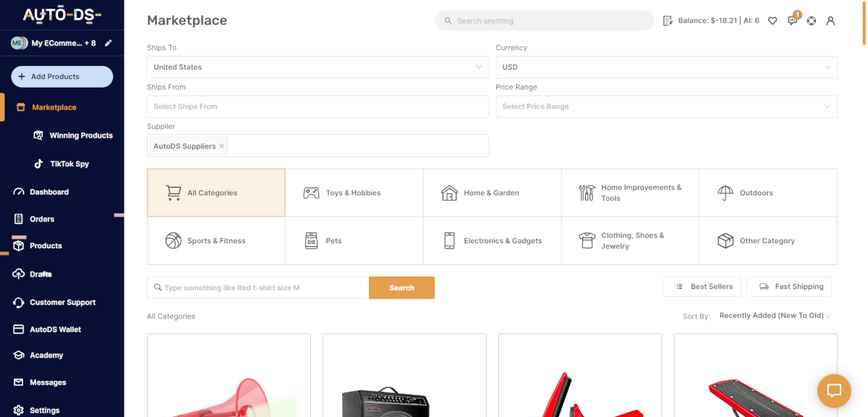Select the Home & Garden category
This screenshot has width=868, height=417.
click(x=493, y=193)
